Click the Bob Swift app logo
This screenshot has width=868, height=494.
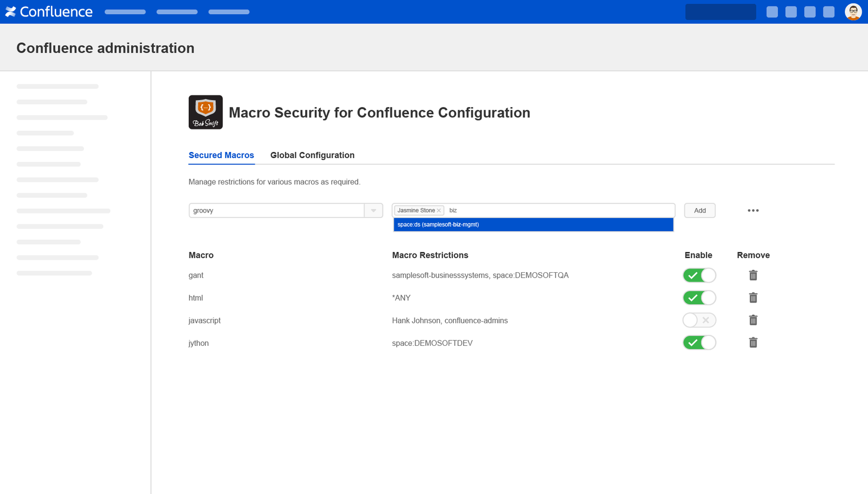tap(205, 112)
